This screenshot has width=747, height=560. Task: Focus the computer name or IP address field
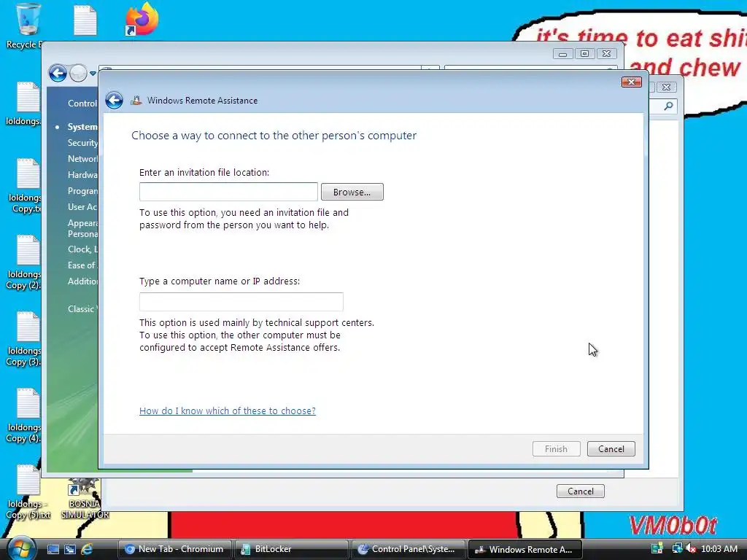tap(241, 302)
